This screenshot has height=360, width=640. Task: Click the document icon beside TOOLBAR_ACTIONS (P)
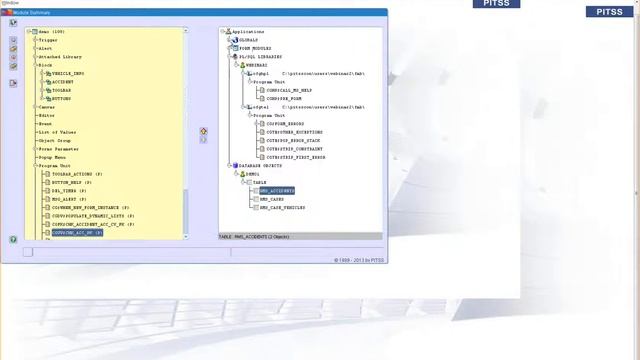point(47,174)
